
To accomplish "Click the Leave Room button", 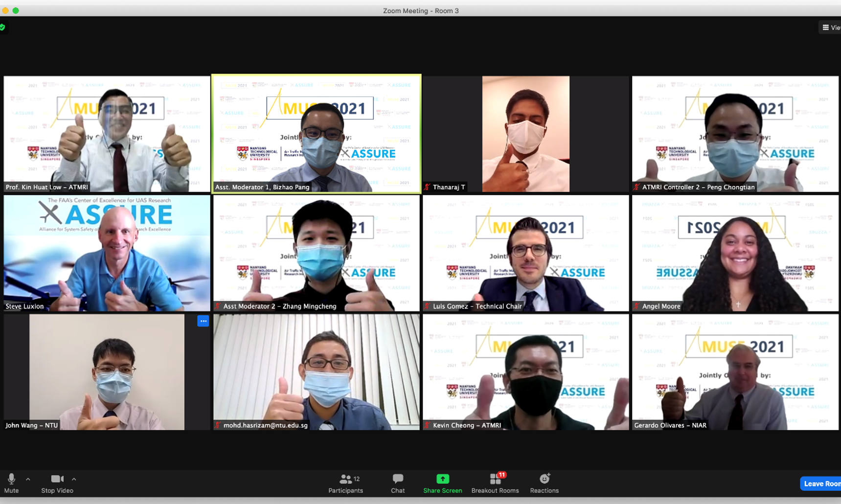I will 821,483.
